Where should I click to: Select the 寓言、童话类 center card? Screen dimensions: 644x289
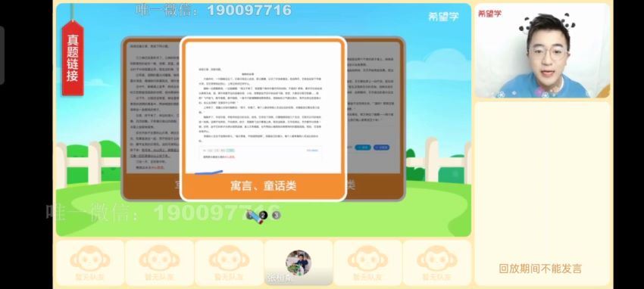tap(263, 119)
